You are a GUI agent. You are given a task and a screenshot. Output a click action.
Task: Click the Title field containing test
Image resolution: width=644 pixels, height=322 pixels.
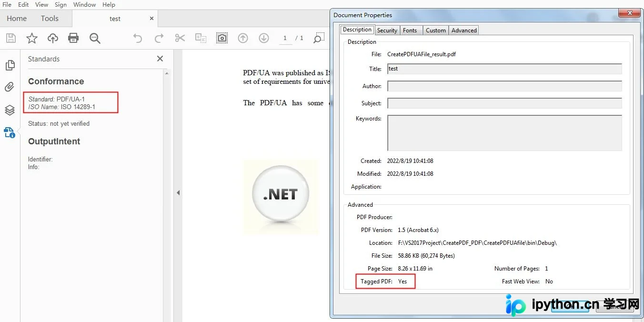tap(504, 69)
